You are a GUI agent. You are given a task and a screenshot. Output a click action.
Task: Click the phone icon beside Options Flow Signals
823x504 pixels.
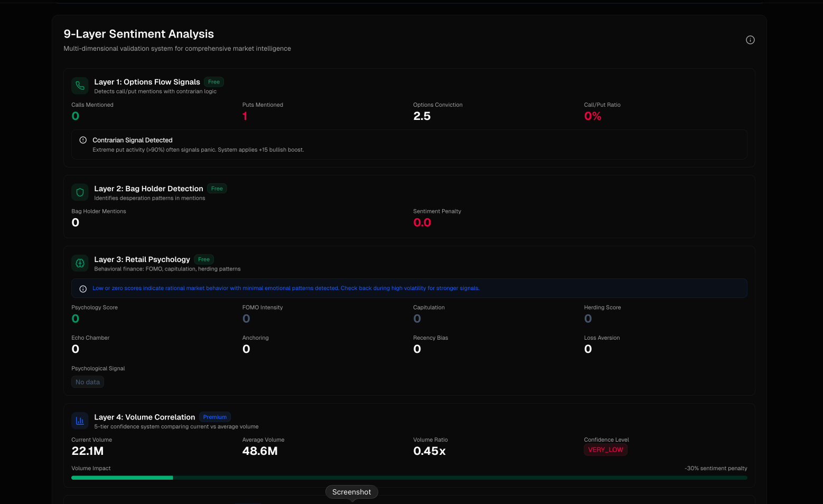tap(80, 86)
